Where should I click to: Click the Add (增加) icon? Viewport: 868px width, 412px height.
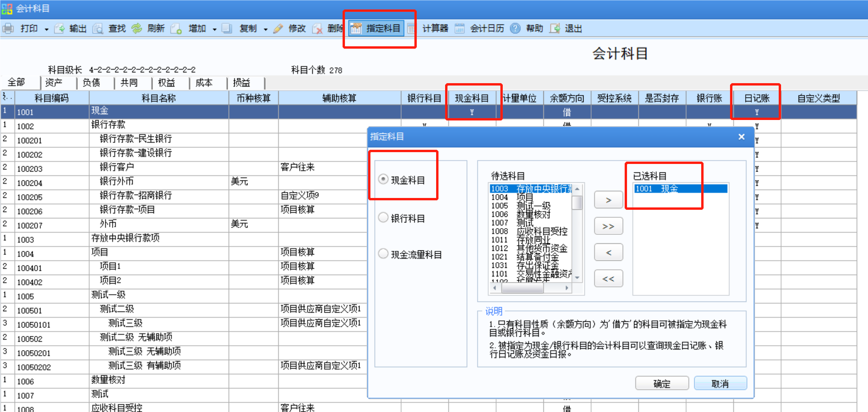click(176, 28)
